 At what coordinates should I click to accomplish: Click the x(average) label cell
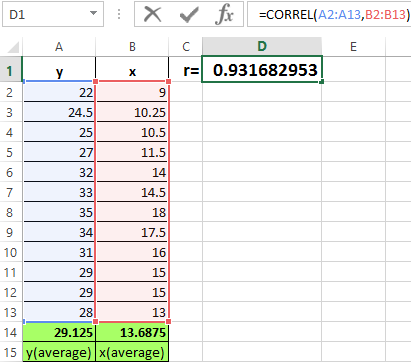click(x=132, y=352)
